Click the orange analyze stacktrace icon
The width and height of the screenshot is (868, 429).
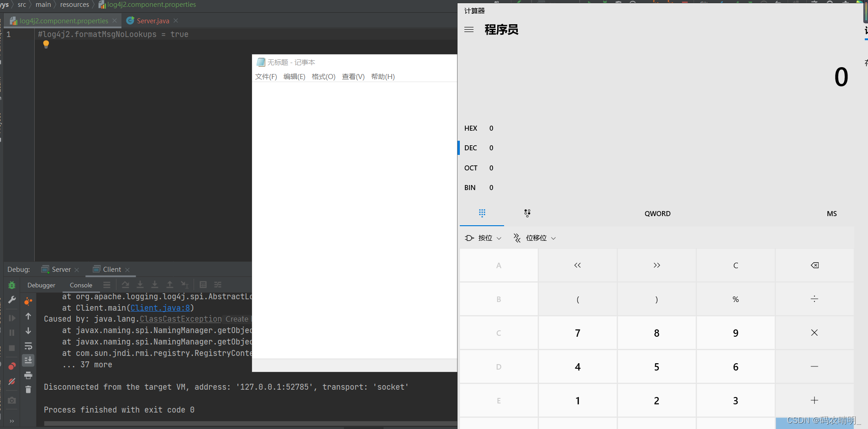coord(28,301)
